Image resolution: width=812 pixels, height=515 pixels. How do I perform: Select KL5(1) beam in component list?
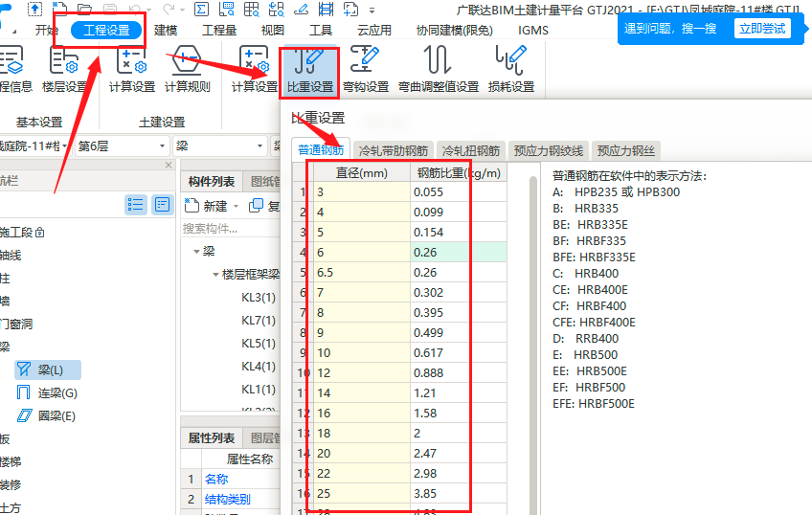tap(259, 343)
